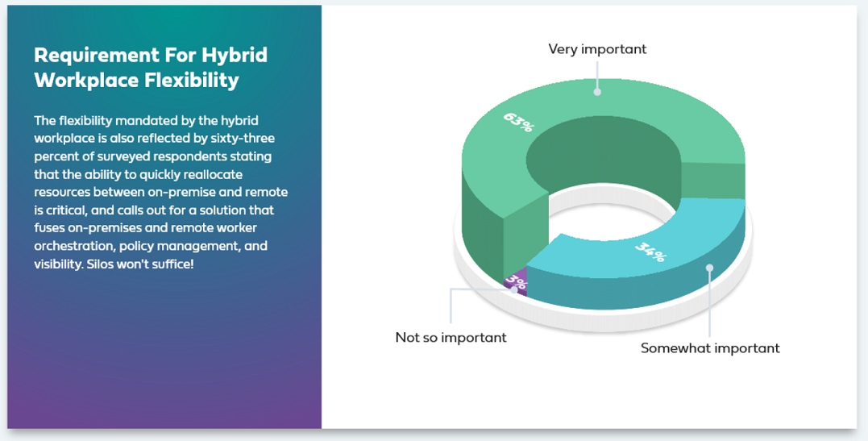
Task: Select the 'Not so important' label
Action: (451, 337)
